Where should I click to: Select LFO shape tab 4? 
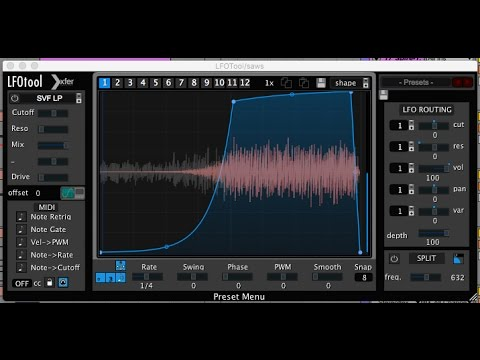[x=143, y=83]
